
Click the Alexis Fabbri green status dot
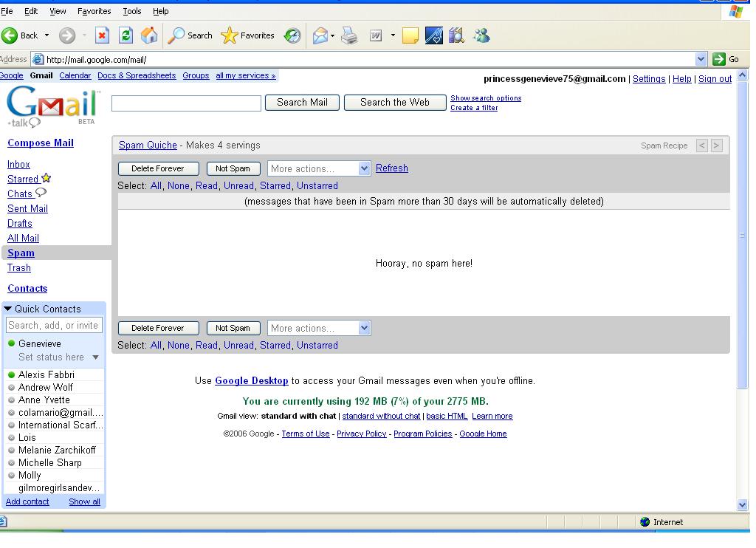(x=12, y=375)
